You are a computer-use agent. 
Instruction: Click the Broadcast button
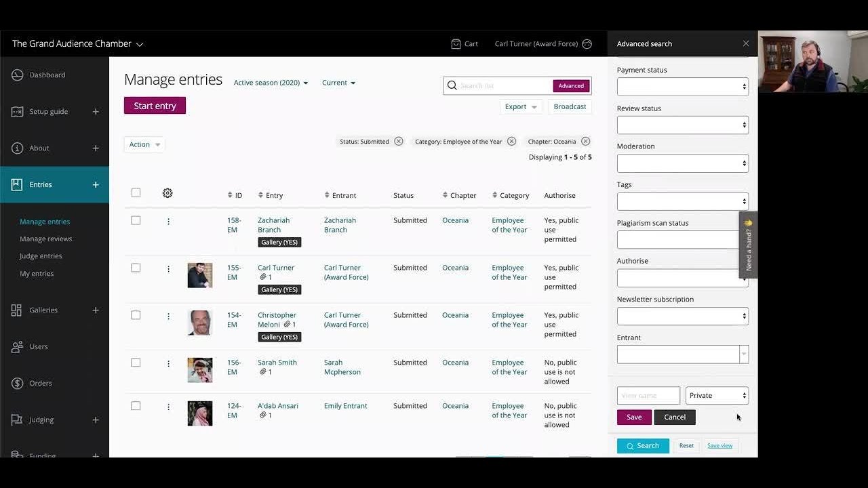pyautogui.click(x=570, y=106)
